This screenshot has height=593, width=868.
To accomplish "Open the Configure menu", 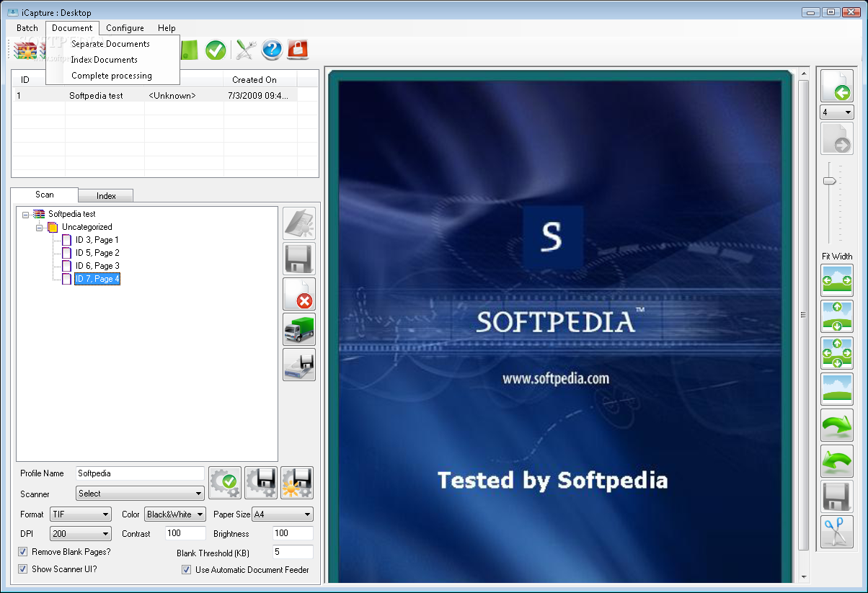I will pyautogui.click(x=125, y=28).
